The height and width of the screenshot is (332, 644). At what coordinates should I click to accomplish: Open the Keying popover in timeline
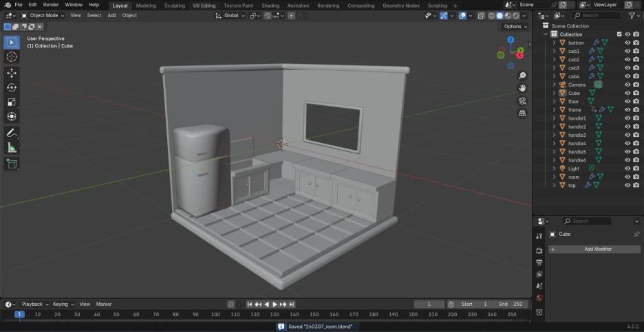coord(63,304)
